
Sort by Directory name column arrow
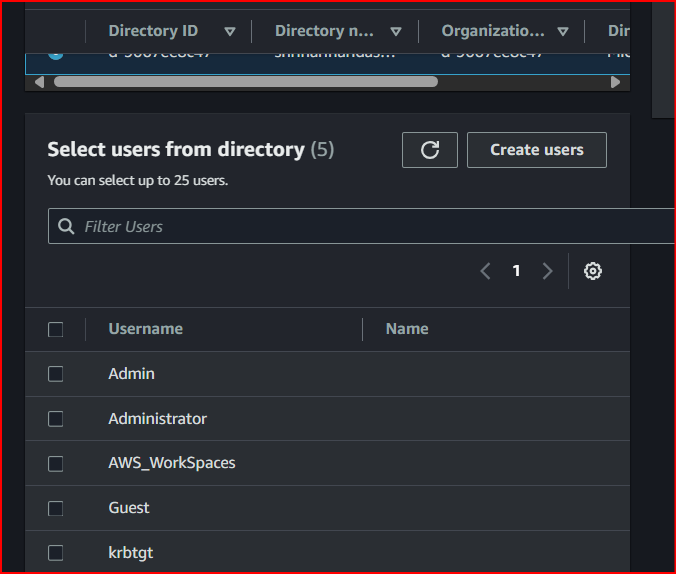click(396, 31)
